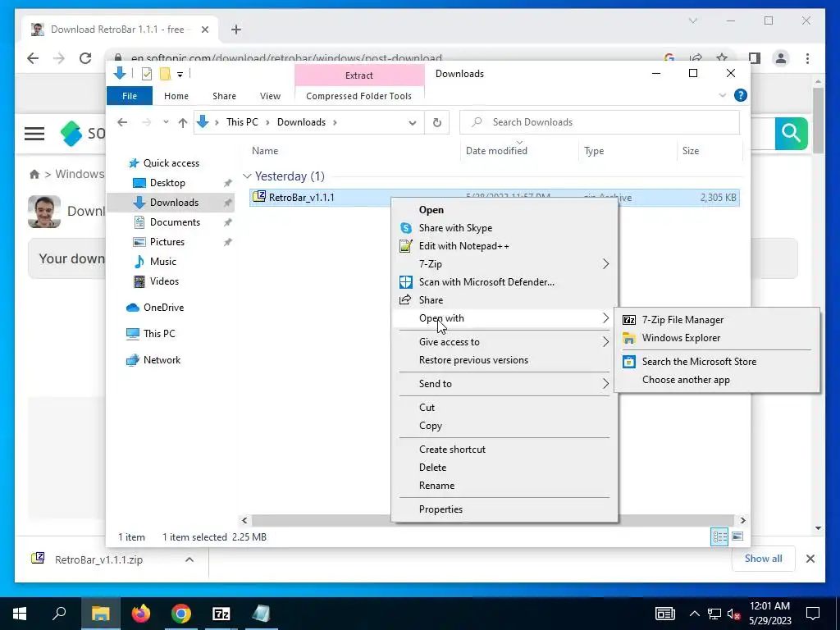This screenshot has height=630, width=840.
Task: Click the Softonic green search button
Action: point(791,133)
